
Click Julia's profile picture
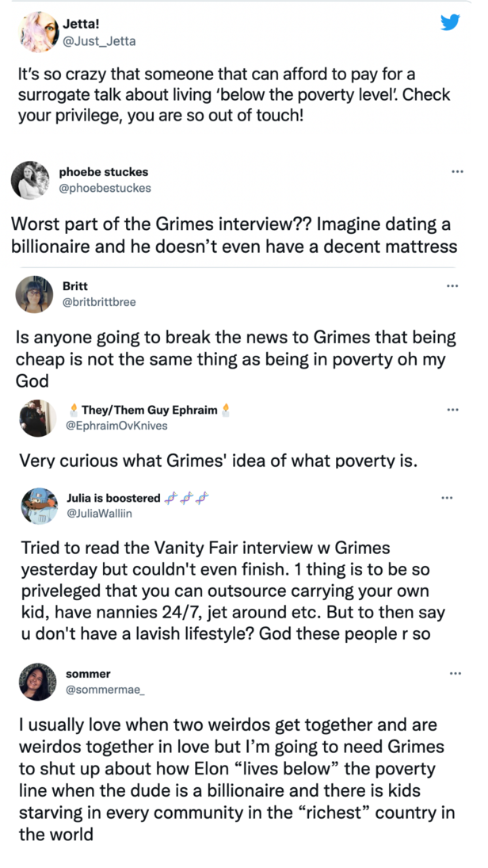[38, 506]
